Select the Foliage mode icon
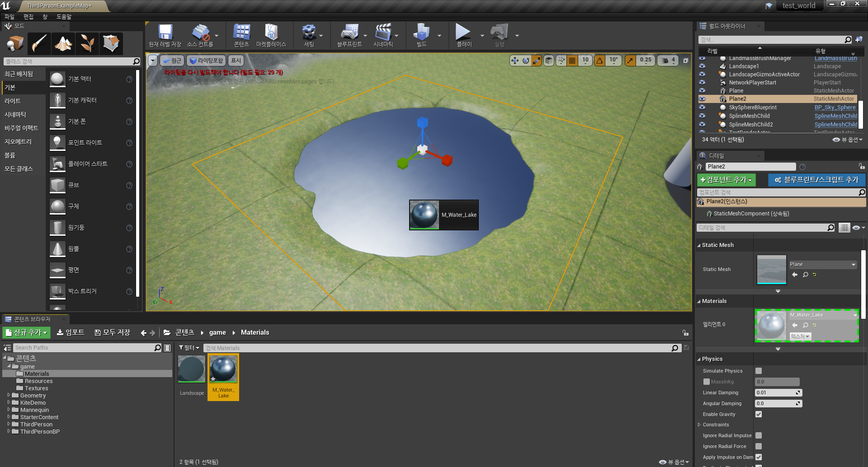This screenshot has width=868, height=467. click(x=87, y=43)
